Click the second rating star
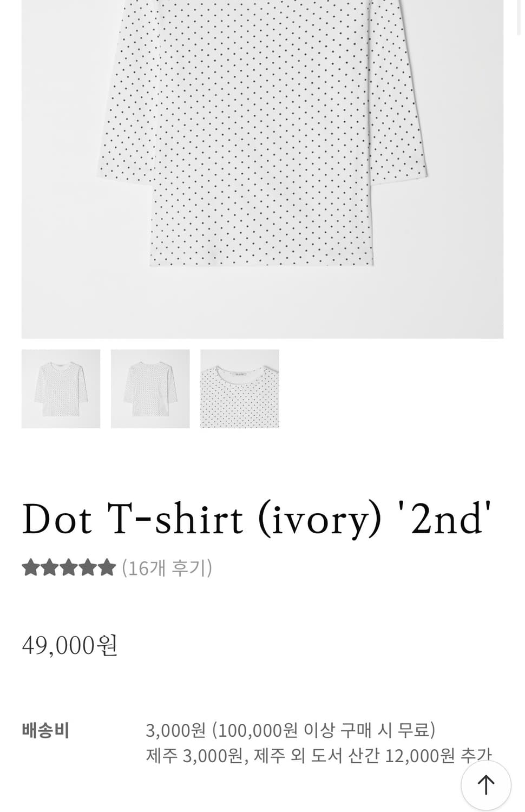Image resolution: width=525 pixels, height=812 pixels. (x=49, y=568)
